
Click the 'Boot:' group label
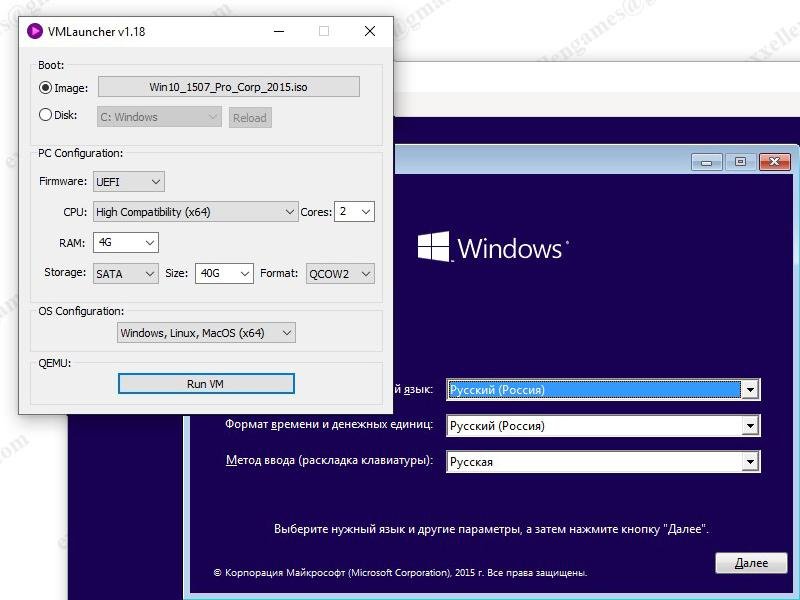click(51, 65)
